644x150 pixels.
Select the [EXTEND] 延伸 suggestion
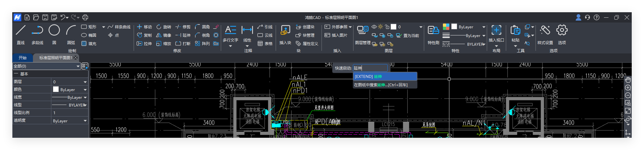pyautogui.click(x=385, y=77)
